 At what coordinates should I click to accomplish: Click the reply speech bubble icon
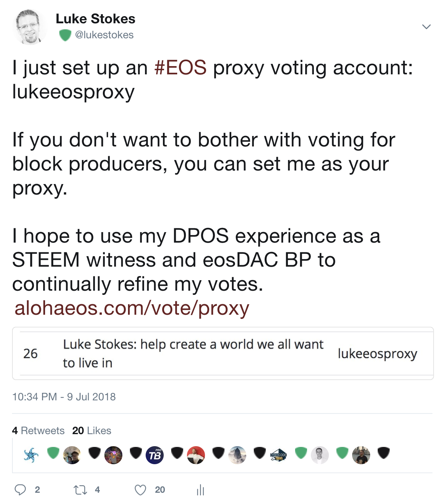point(20,490)
